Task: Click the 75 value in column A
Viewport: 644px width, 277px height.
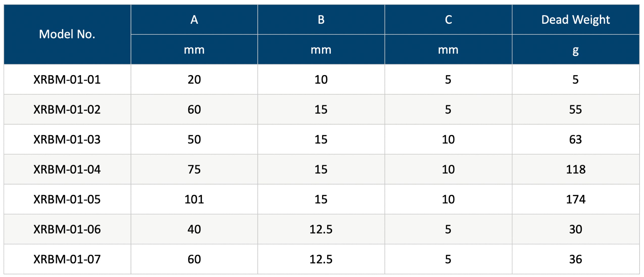Action: pyautogui.click(x=194, y=169)
